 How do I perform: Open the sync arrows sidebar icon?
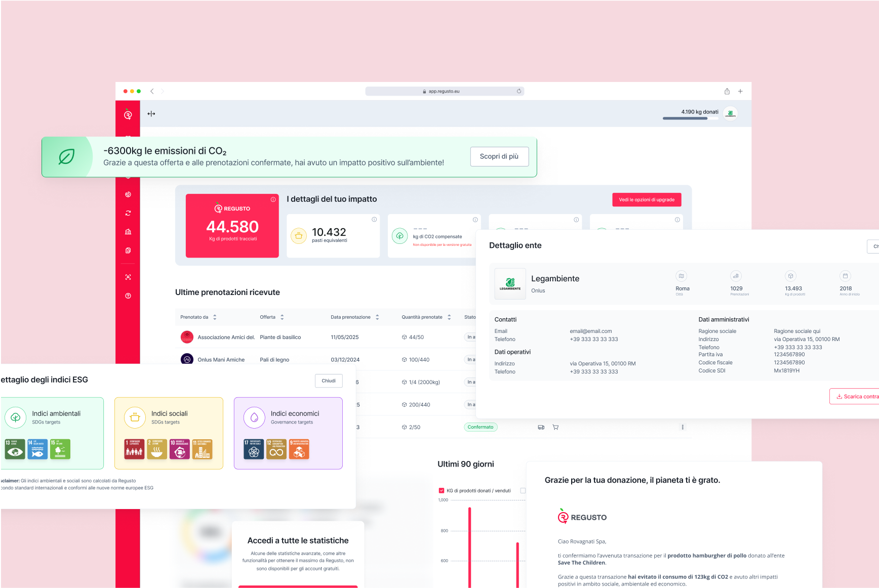[128, 213]
